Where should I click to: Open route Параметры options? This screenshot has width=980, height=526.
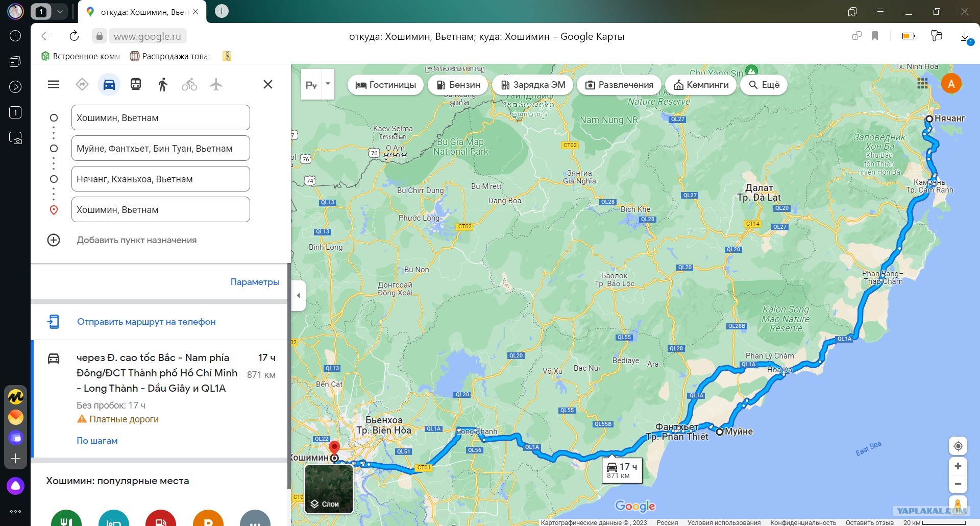click(x=255, y=282)
